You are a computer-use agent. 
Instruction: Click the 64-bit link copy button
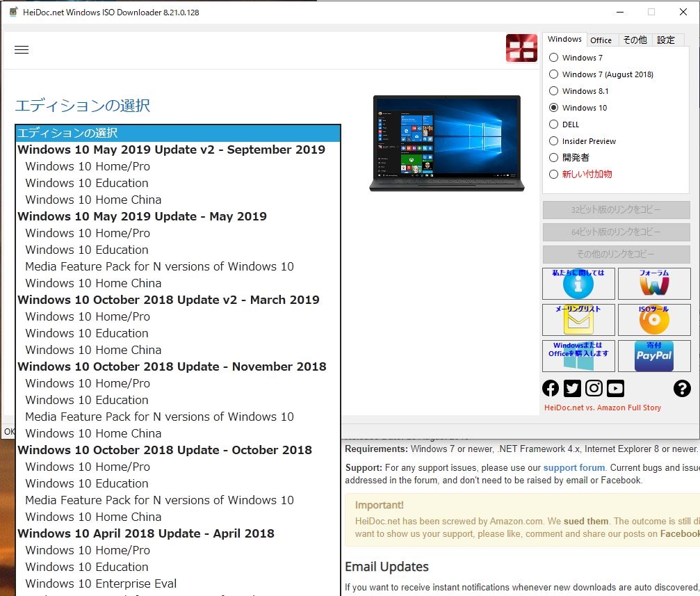coord(616,232)
